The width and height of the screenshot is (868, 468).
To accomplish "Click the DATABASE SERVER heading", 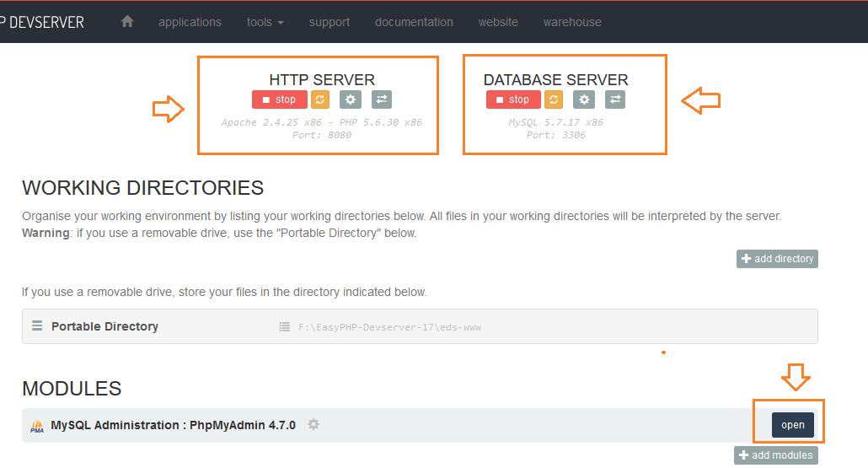I will (556, 80).
